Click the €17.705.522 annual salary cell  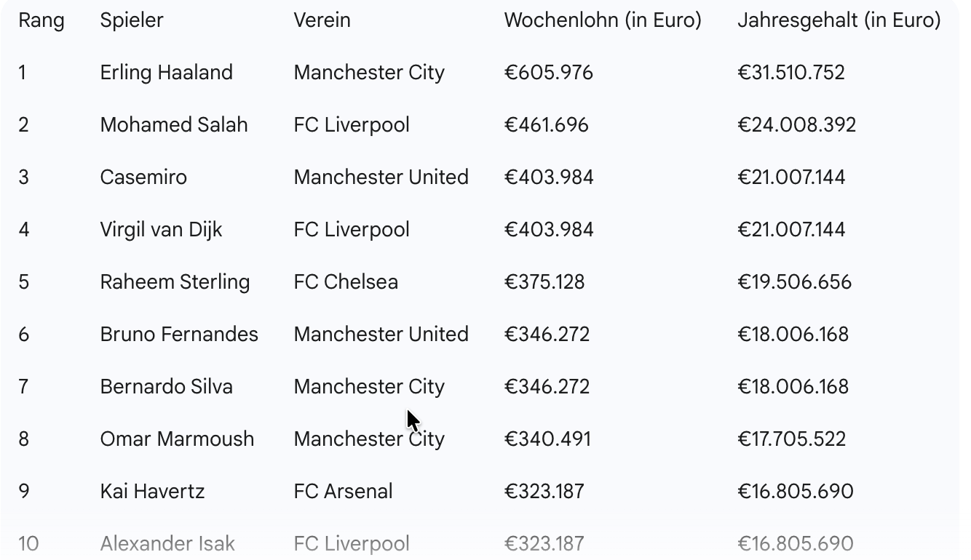tap(791, 439)
